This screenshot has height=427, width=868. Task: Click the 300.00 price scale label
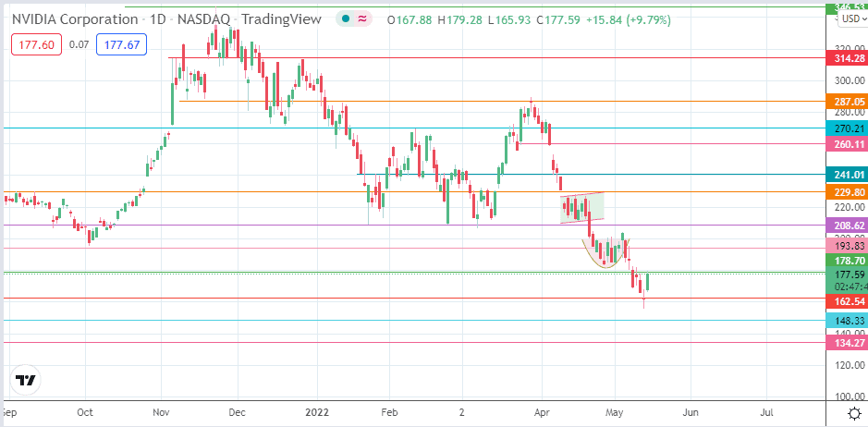850,80
